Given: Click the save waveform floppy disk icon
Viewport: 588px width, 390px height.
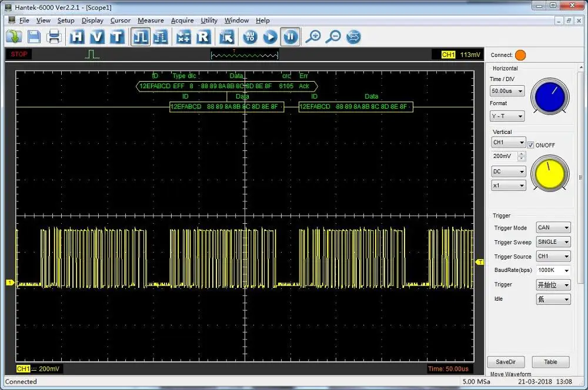Looking at the screenshot, I should pyautogui.click(x=34, y=36).
